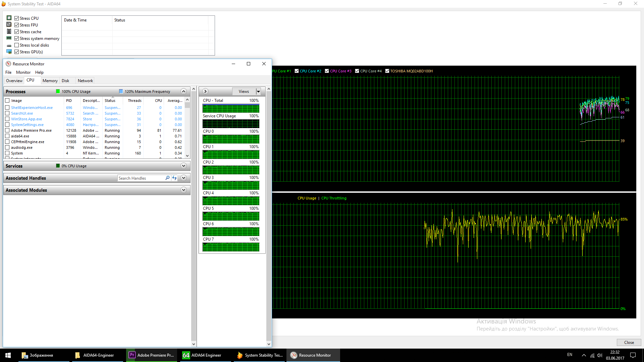Open the EN language indicator
Image resolution: width=644 pixels, height=362 pixels.
pos(570,355)
